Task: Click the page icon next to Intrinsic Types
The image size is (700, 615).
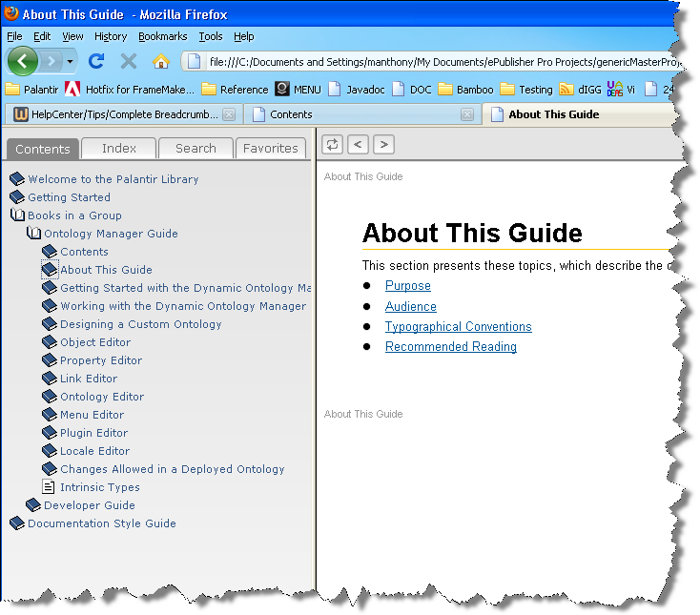Action: 50,487
